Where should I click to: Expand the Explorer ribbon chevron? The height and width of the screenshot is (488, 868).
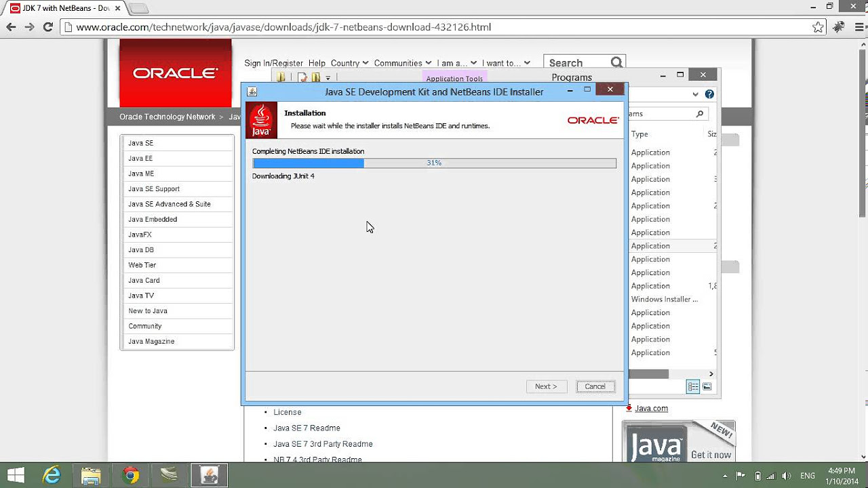pyautogui.click(x=695, y=94)
